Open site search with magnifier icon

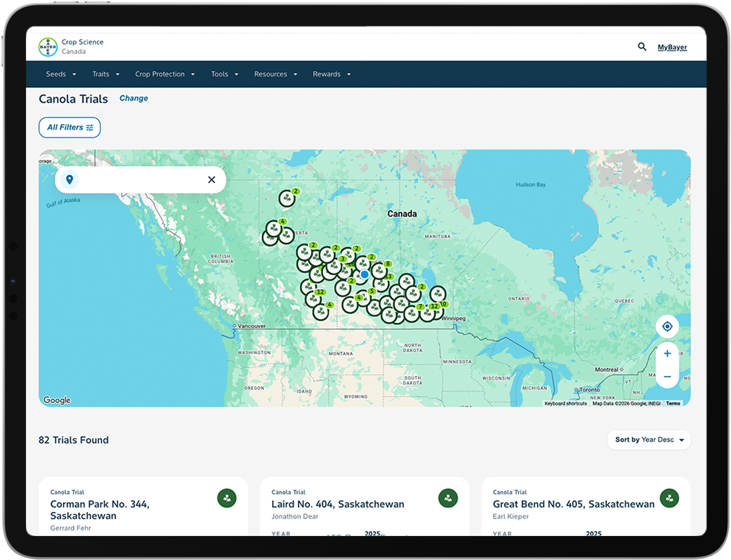click(642, 47)
